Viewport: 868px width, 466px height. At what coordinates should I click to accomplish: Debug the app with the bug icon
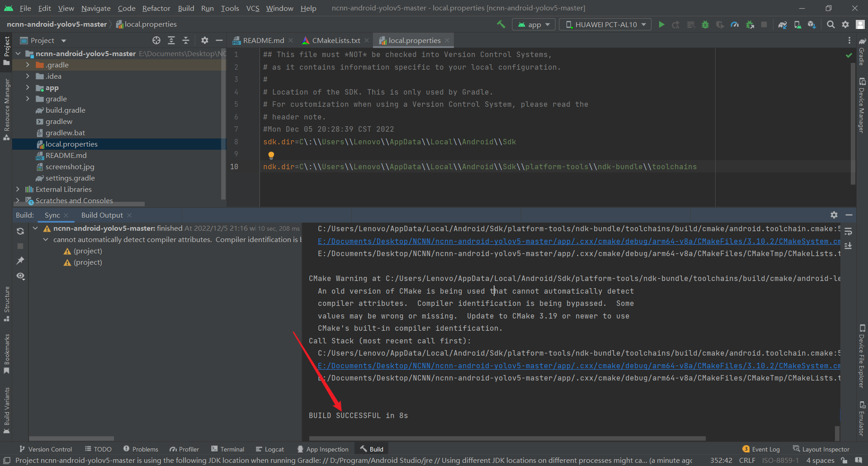tap(705, 24)
